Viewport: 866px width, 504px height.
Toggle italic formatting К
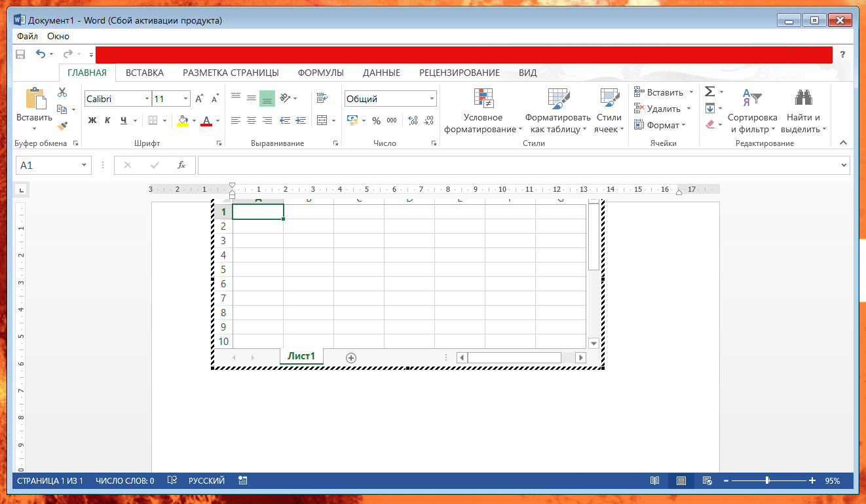(x=107, y=120)
